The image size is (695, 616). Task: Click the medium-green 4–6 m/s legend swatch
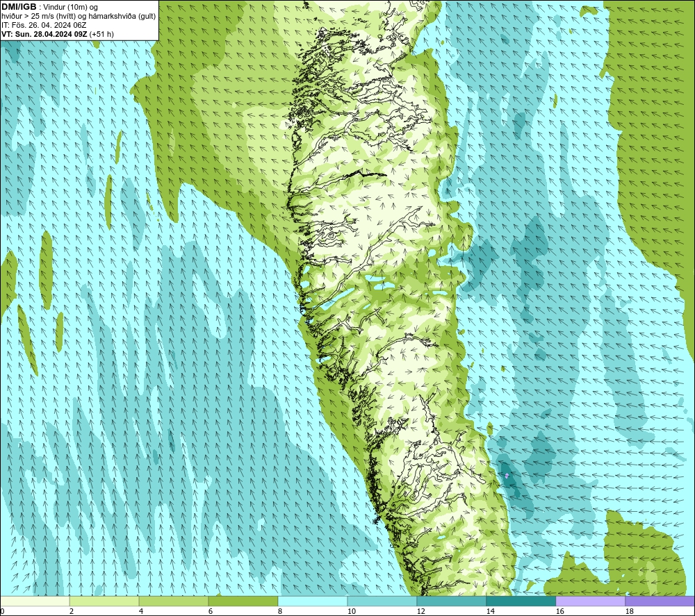click(173, 601)
